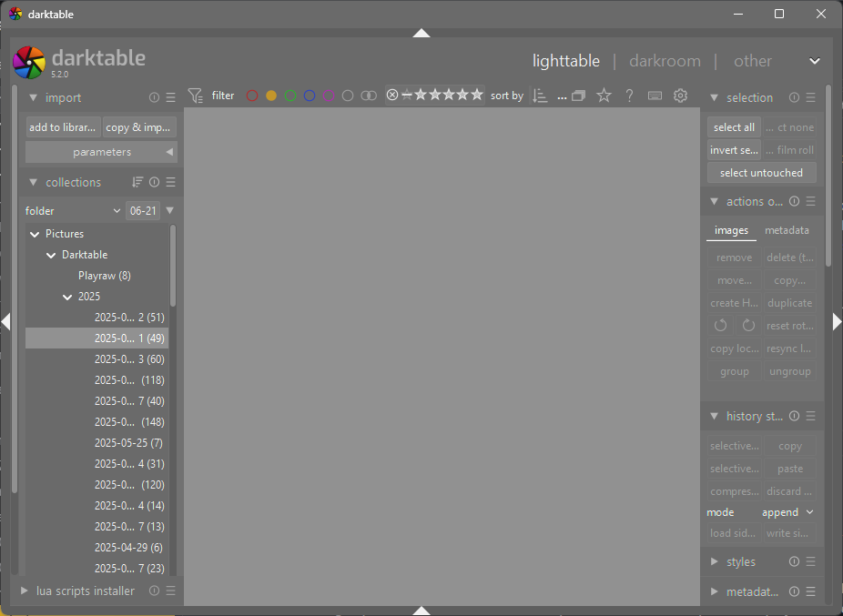Open collections presets menu
Screen dimensions: 843x616
tap(170, 182)
